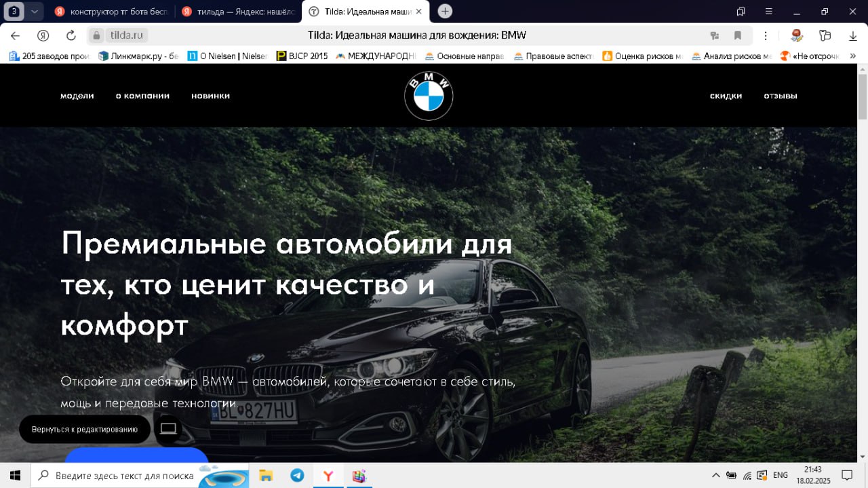Open the 'Оценка рисков' bookmark
Viewport: 868px width, 488px height.
642,56
